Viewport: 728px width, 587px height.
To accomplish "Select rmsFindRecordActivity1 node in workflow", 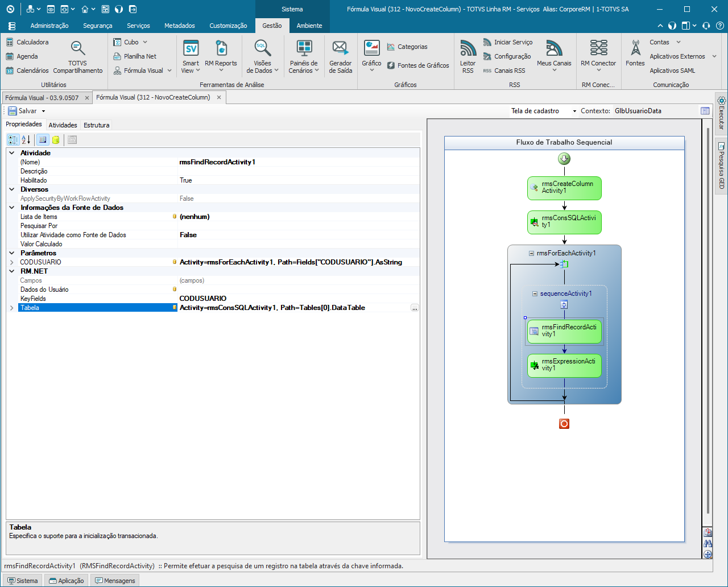I will tap(564, 331).
